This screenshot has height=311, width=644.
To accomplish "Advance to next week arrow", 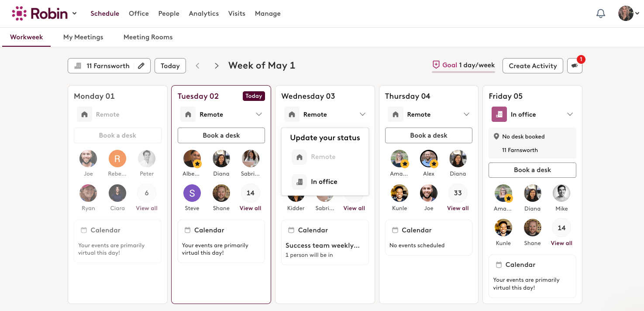I will [x=217, y=66].
